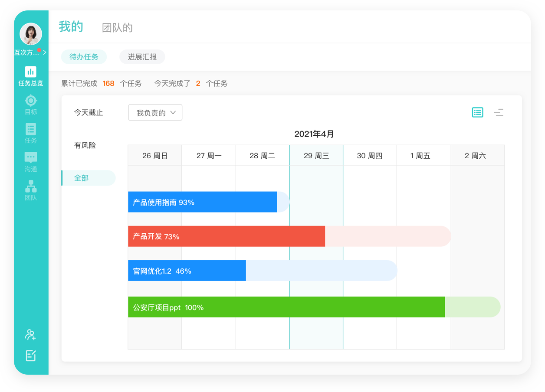Click today's completed count 2
This screenshot has height=392, width=545.
pos(198,83)
